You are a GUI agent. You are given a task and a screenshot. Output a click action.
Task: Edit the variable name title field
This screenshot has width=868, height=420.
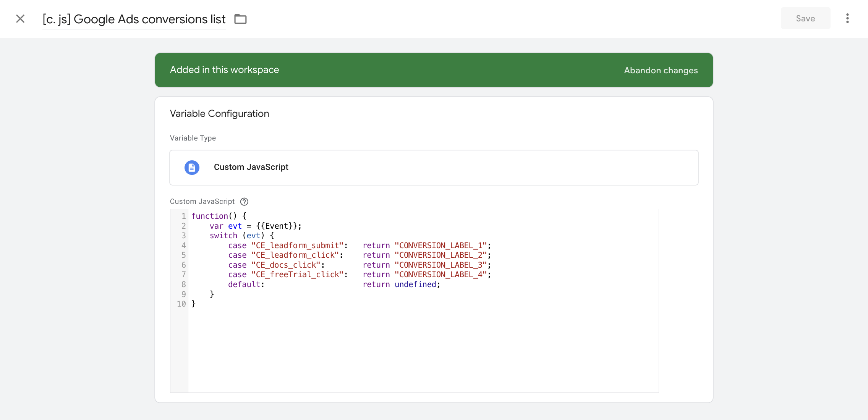pyautogui.click(x=134, y=19)
